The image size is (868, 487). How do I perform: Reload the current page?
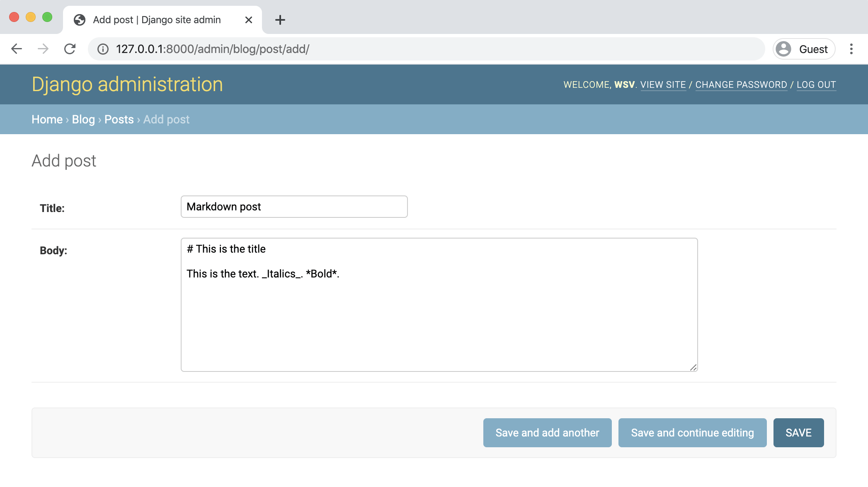tap(70, 48)
